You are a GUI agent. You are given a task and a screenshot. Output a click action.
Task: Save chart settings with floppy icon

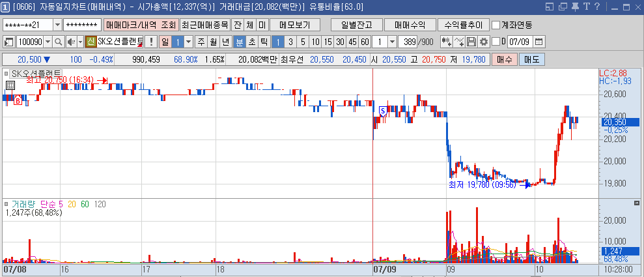(472, 42)
